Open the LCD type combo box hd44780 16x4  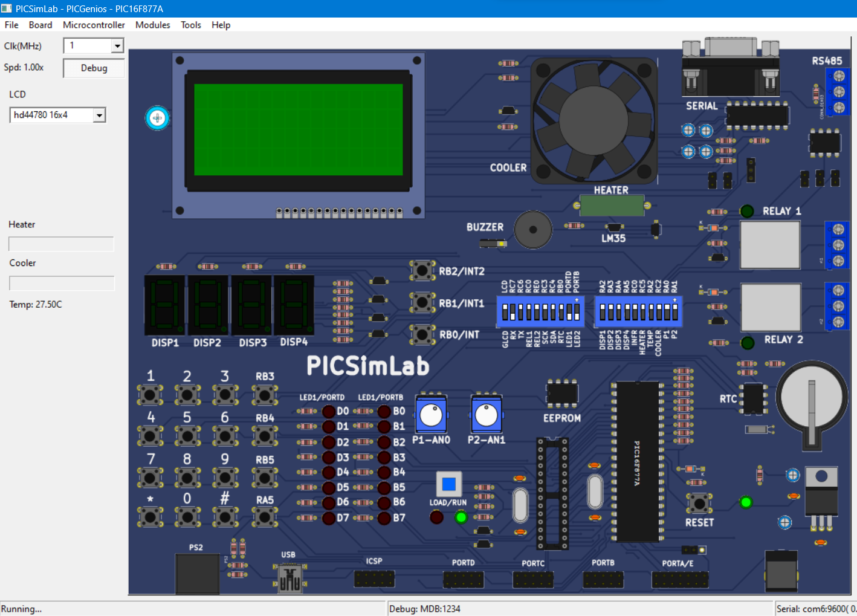coord(58,115)
